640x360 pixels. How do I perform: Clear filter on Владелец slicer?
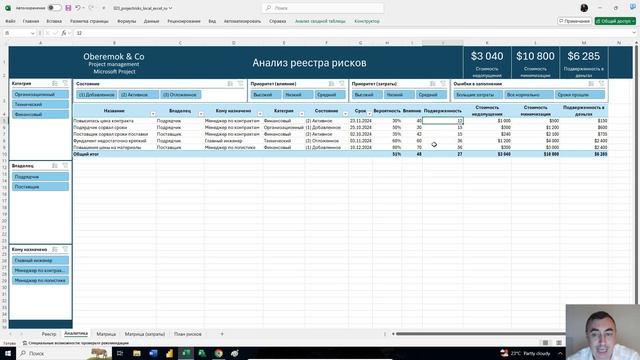coord(65,166)
